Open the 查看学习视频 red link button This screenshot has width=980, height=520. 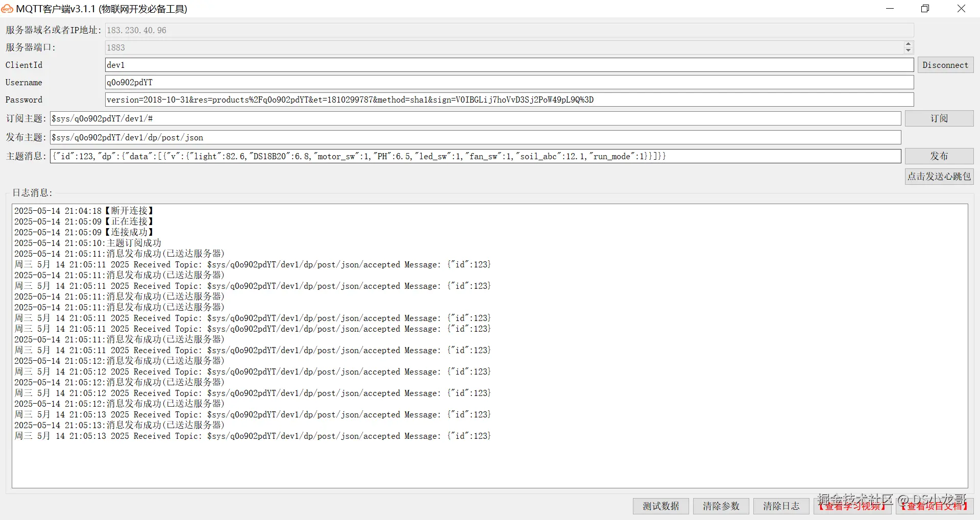[852, 506]
